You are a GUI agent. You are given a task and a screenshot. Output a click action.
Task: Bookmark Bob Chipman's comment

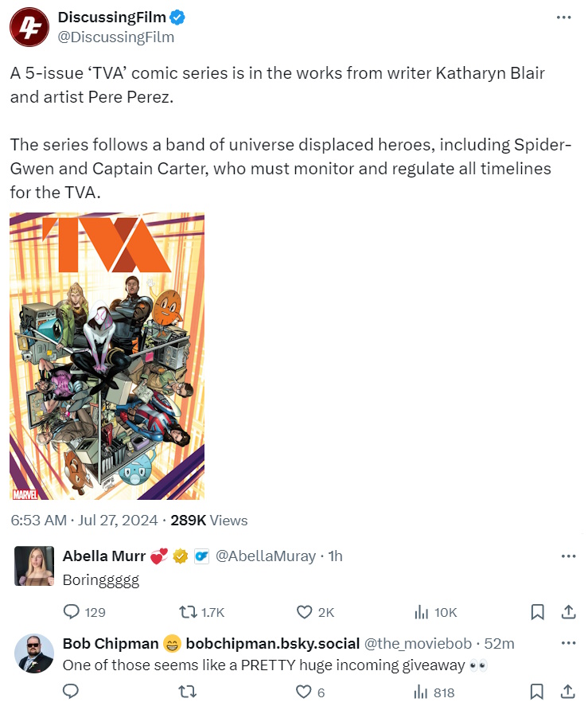pos(538,692)
